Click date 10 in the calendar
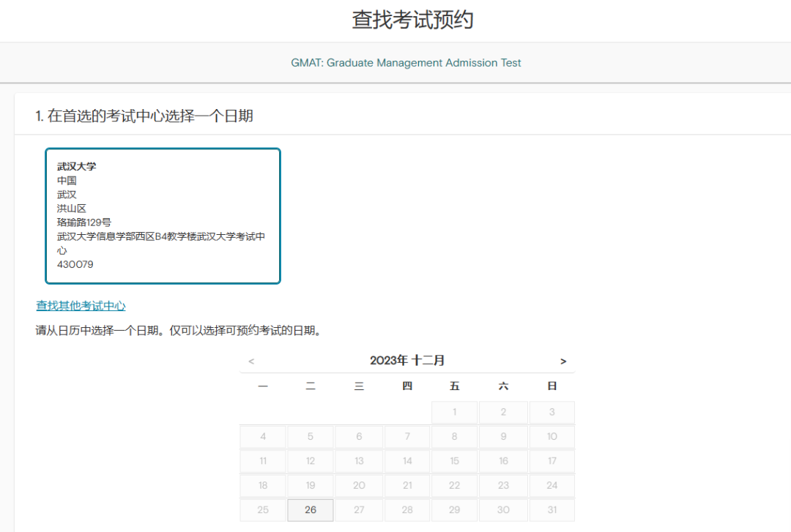This screenshot has width=791, height=532. point(552,436)
